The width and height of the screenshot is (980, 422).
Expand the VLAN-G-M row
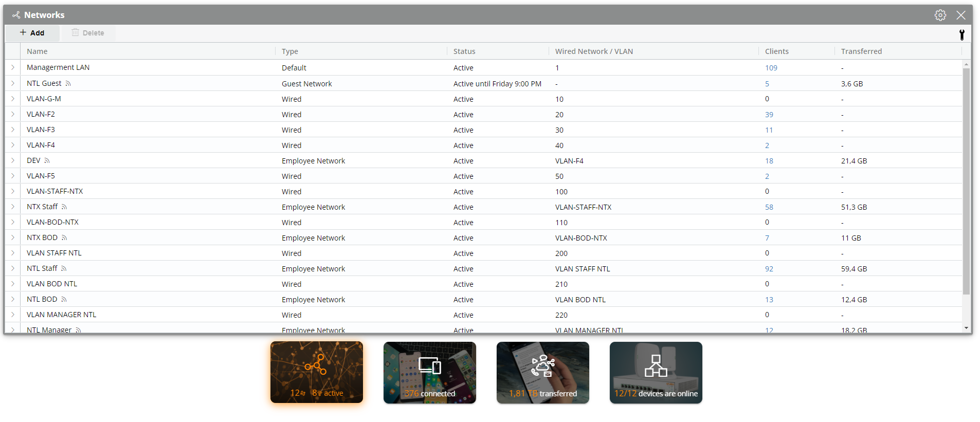(x=13, y=99)
